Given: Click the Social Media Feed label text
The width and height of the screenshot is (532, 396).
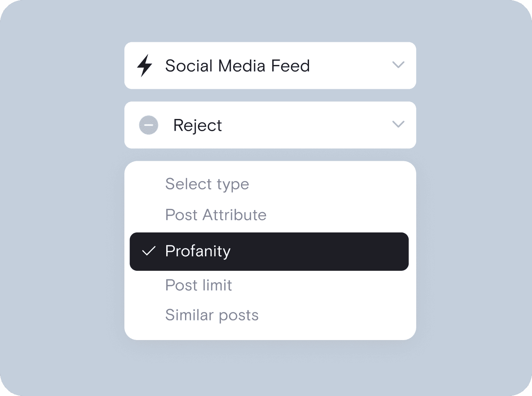Looking at the screenshot, I should [x=237, y=66].
